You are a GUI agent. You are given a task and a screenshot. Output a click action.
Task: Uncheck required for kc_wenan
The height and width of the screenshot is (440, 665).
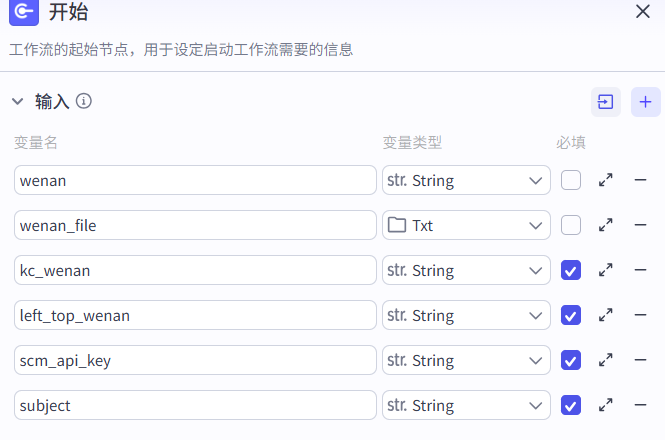click(571, 270)
